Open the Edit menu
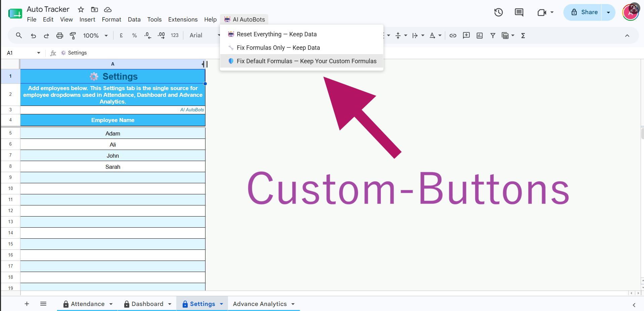 coord(48,20)
